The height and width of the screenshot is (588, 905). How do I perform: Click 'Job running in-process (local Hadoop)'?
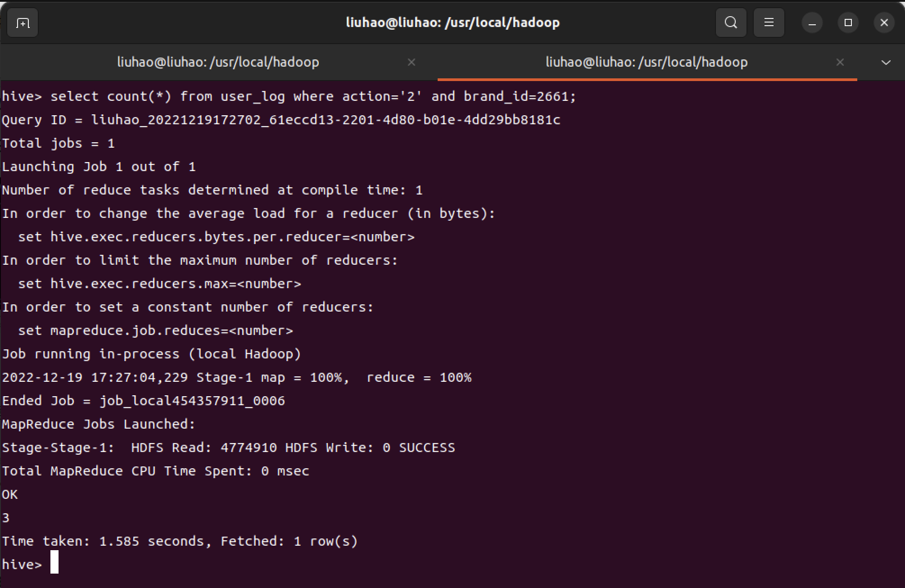(152, 354)
